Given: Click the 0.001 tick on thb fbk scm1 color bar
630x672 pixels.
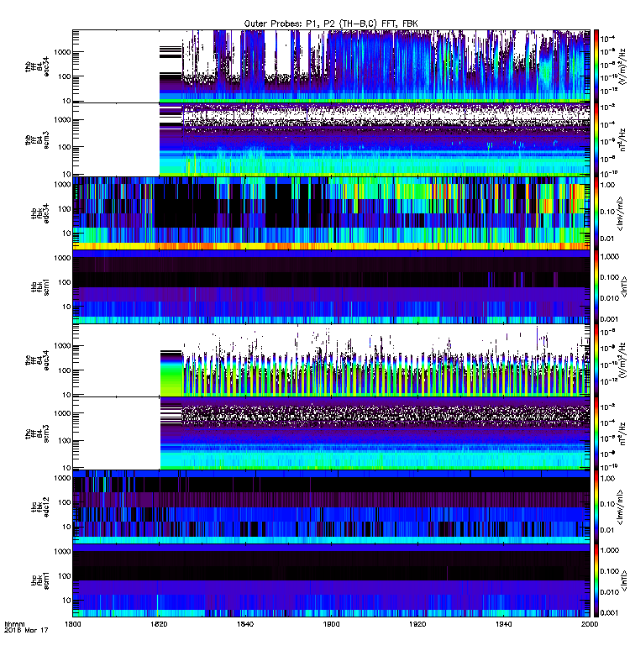Looking at the screenshot, I should [x=610, y=319].
